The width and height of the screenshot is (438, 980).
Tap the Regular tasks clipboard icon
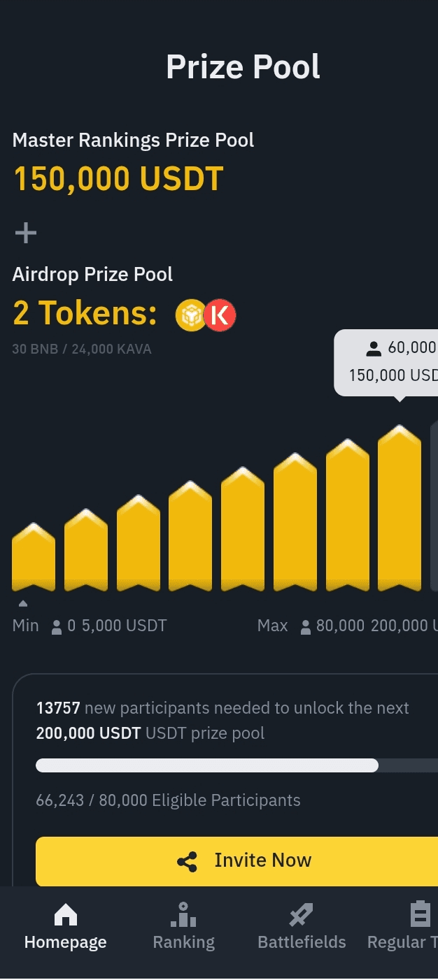tap(420, 914)
